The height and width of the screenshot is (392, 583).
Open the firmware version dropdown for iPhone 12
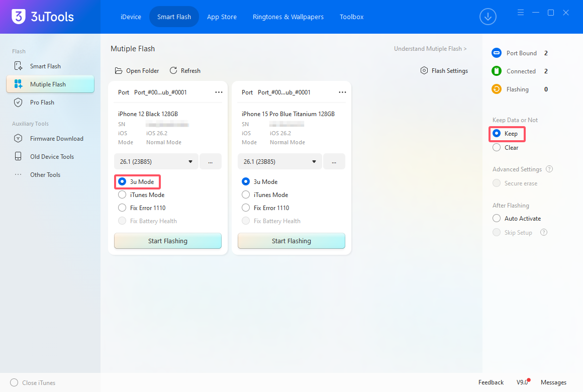(x=156, y=161)
